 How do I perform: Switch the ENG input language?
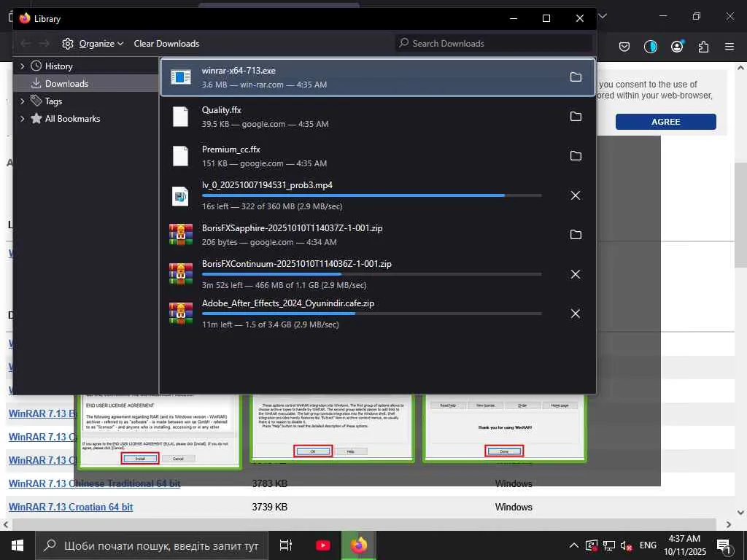tap(648, 545)
